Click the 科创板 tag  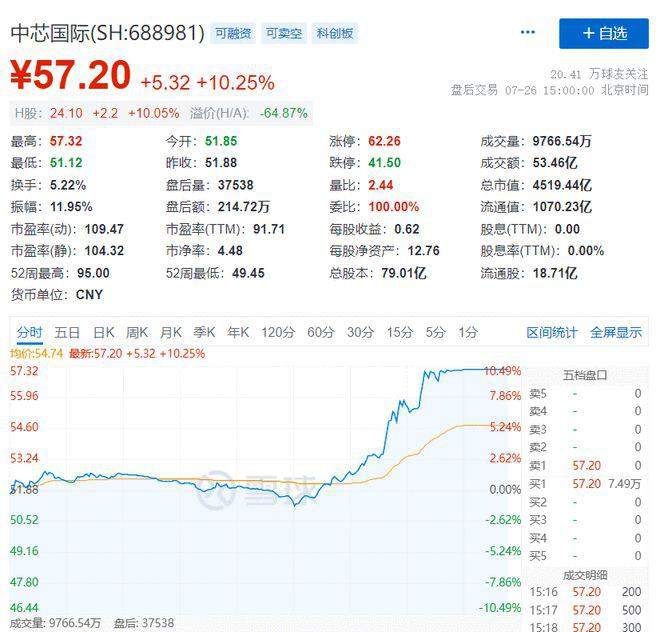335,33
